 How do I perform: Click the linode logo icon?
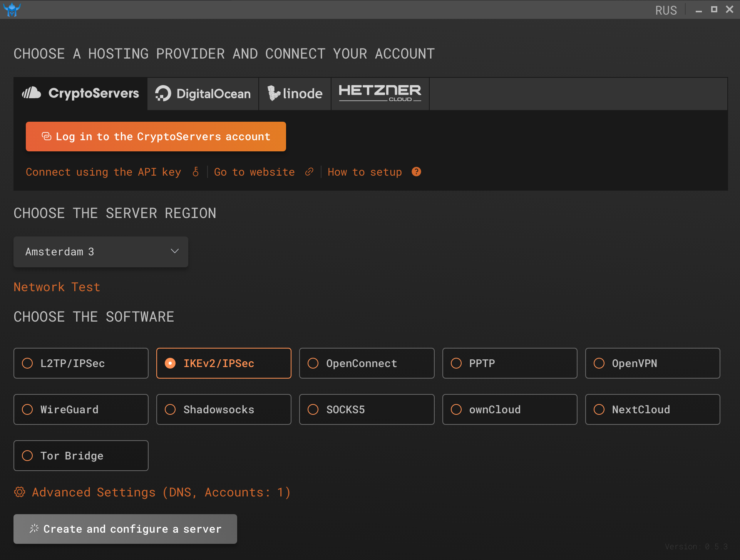click(x=274, y=93)
